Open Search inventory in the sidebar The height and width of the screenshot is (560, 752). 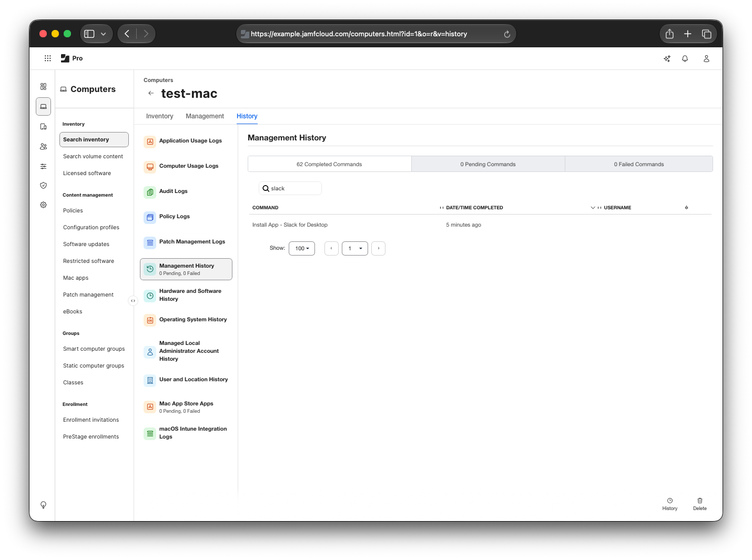(x=94, y=140)
